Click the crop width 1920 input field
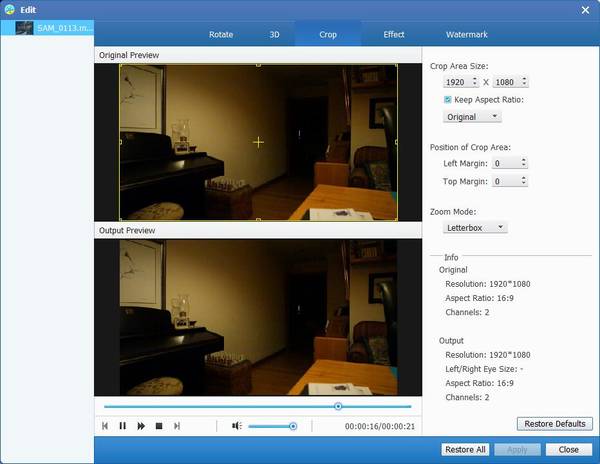The height and width of the screenshot is (464, 600). (x=456, y=82)
